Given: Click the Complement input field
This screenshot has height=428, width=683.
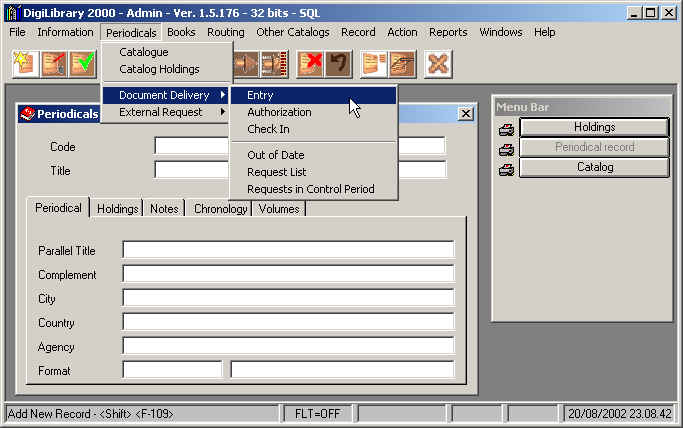Looking at the screenshot, I should (x=288, y=274).
